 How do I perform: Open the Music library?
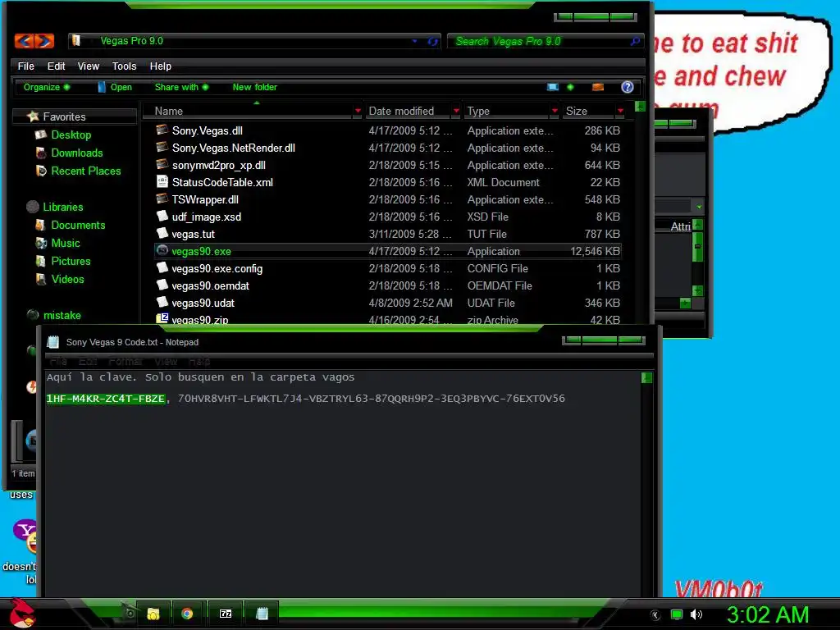(66, 243)
